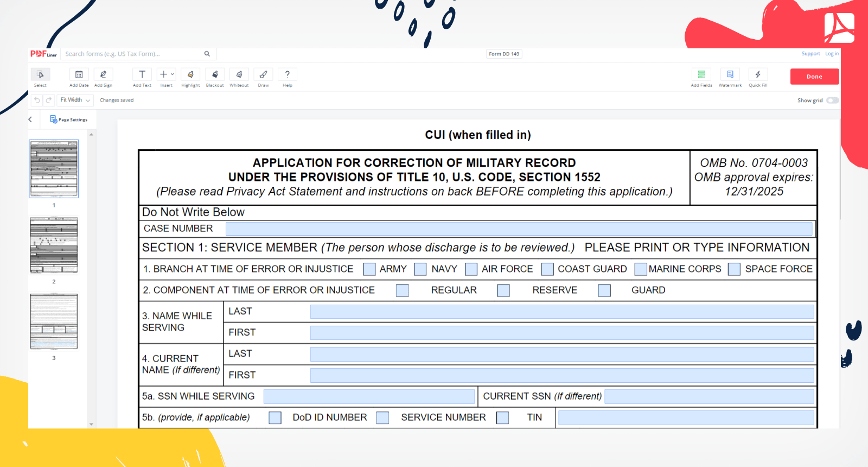This screenshot has width=868, height=467.
Task: Collapse the page thumbnails sidebar
Action: click(x=30, y=119)
